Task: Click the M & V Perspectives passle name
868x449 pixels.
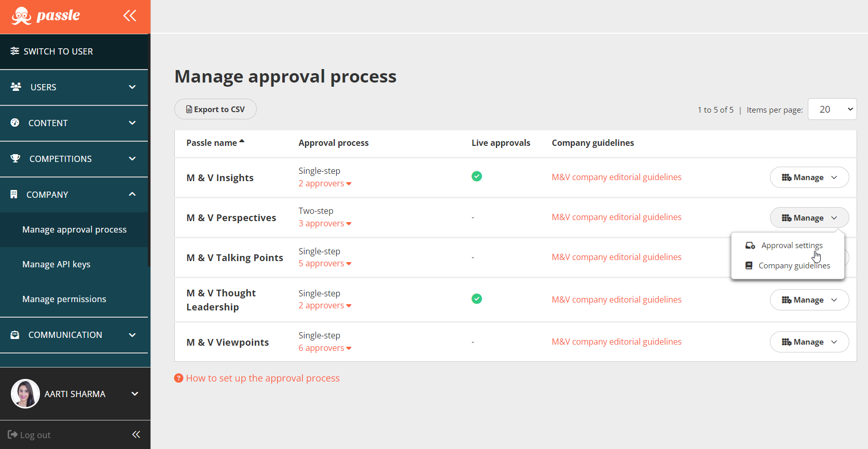Action: [x=231, y=217]
